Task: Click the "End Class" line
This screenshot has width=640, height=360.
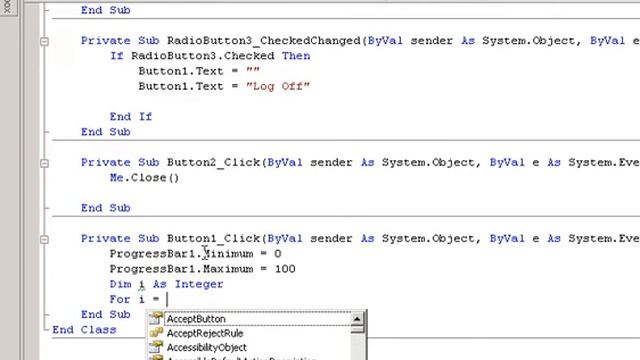Action: tap(84, 330)
